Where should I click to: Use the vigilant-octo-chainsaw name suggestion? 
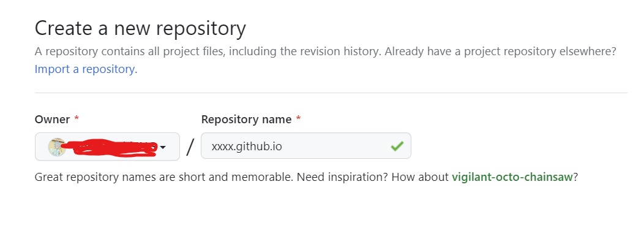pyautogui.click(x=512, y=177)
